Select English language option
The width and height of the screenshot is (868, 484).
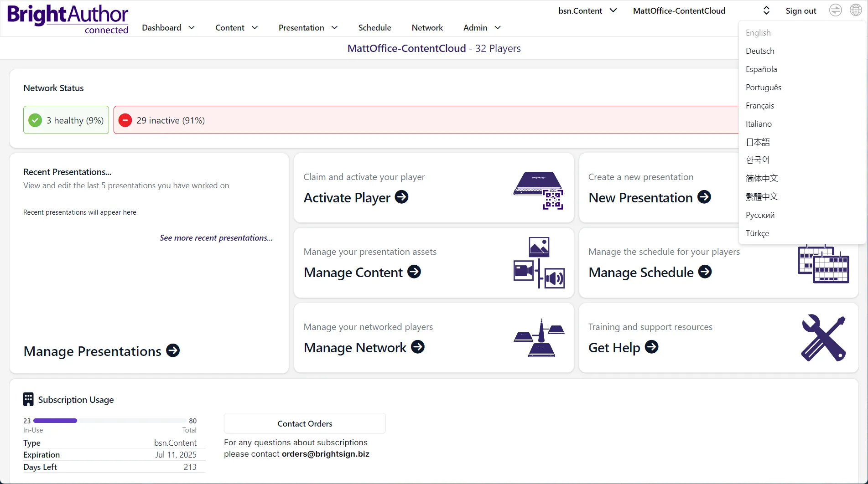758,33
